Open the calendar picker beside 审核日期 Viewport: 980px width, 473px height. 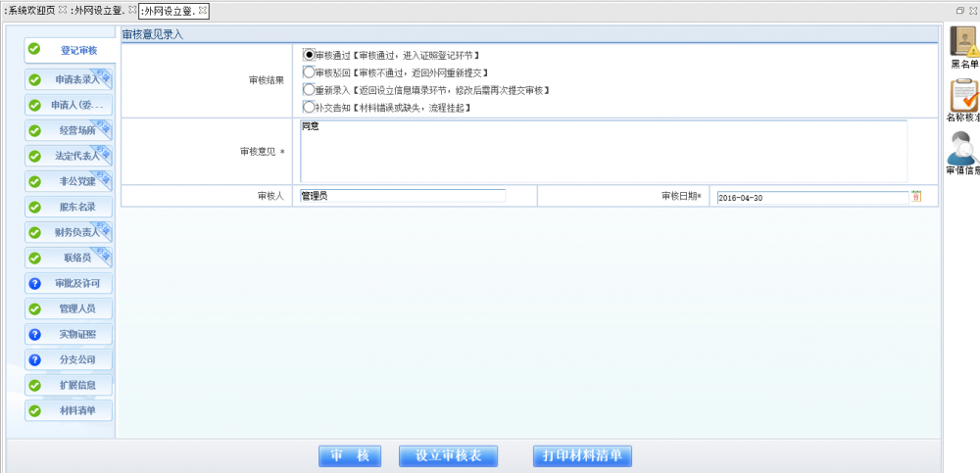coord(916,197)
